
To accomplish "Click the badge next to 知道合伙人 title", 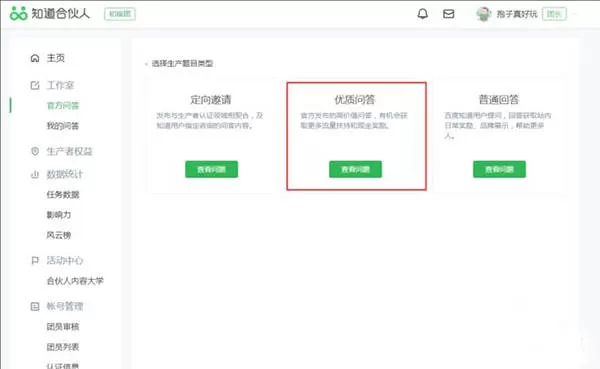I will (x=120, y=14).
